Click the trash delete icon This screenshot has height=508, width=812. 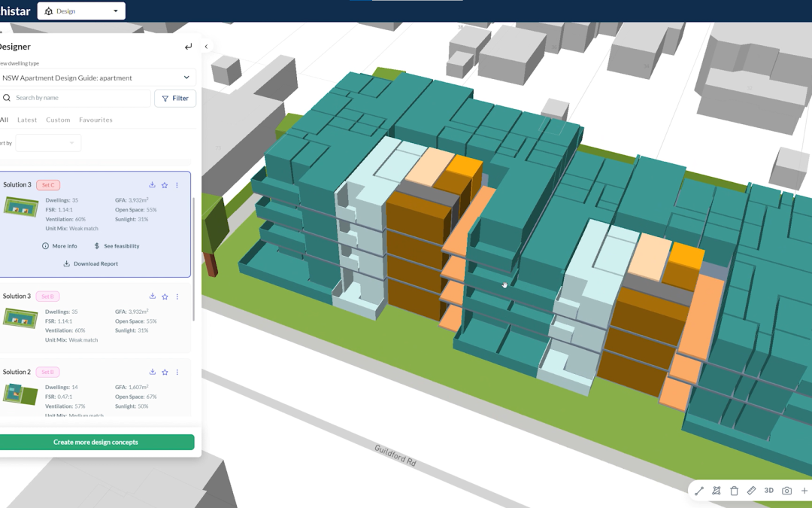tap(734, 490)
